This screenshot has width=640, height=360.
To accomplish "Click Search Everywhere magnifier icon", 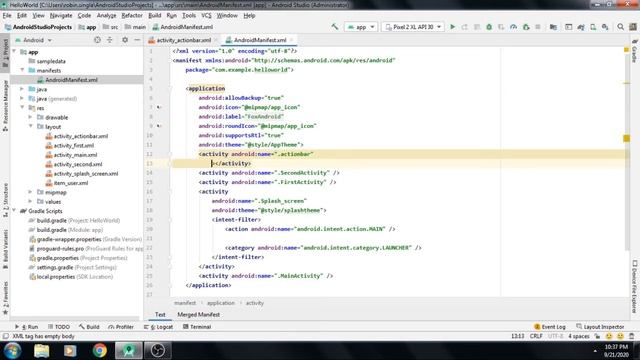I will coord(620,27).
